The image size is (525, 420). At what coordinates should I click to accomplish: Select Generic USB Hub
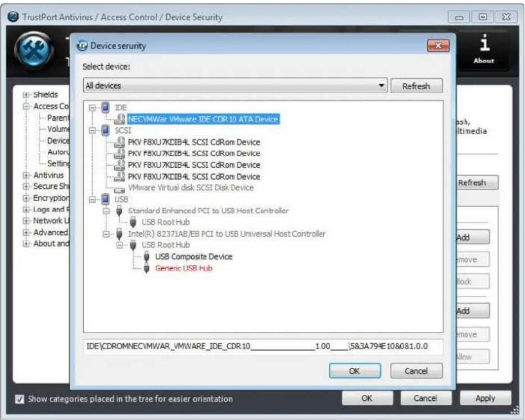tap(184, 268)
